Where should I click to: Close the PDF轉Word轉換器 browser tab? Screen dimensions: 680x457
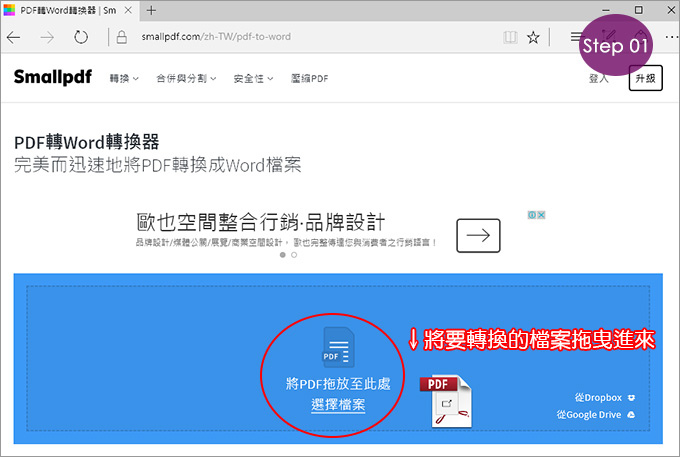(128, 10)
